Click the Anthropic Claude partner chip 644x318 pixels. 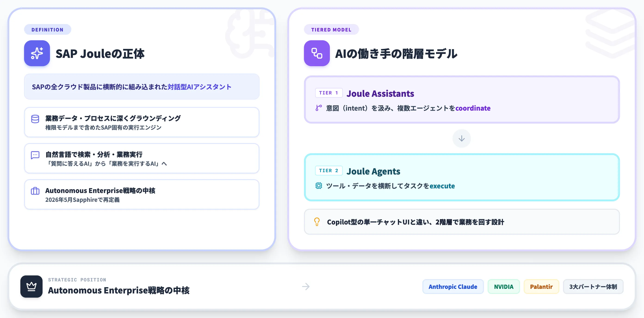point(453,287)
